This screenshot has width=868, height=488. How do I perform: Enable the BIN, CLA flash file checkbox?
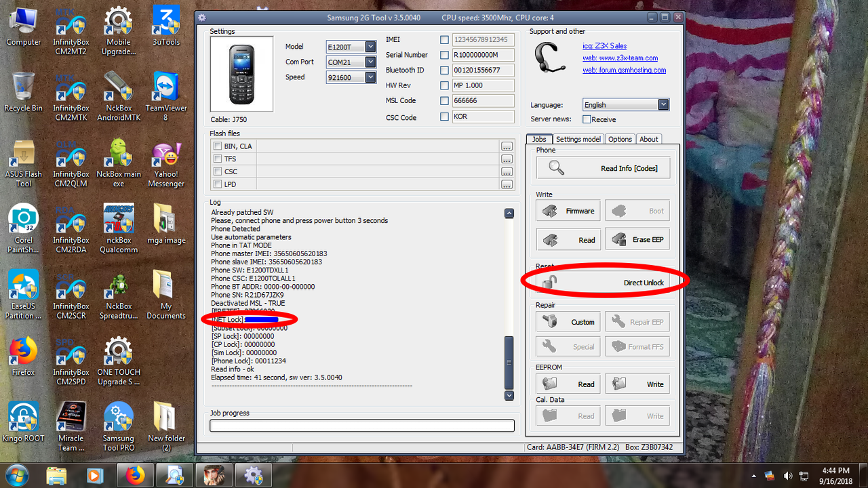click(x=217, y=146)
